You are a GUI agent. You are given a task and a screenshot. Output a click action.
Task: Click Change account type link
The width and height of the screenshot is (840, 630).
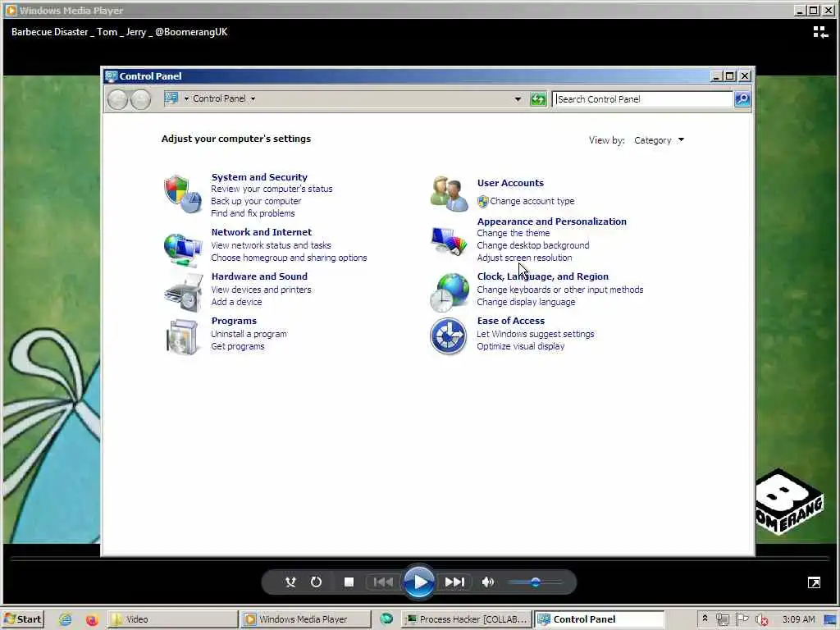click(532, 202)
